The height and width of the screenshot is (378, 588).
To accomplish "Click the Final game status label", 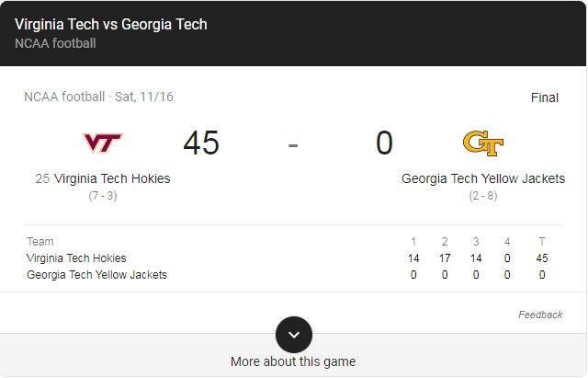I will [x=545, y=98].
